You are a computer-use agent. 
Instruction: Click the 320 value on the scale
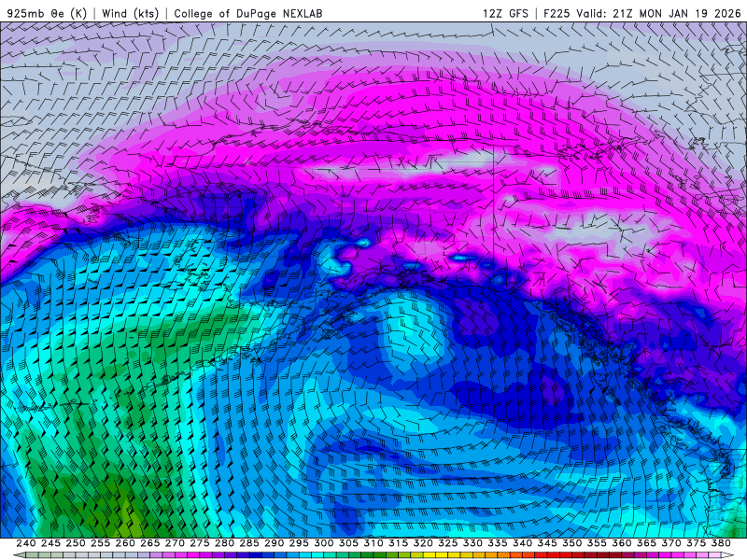point(423,543)
